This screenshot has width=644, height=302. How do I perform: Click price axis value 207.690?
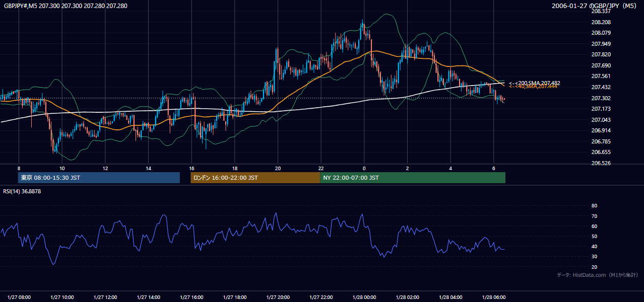(x=601, y=65)
